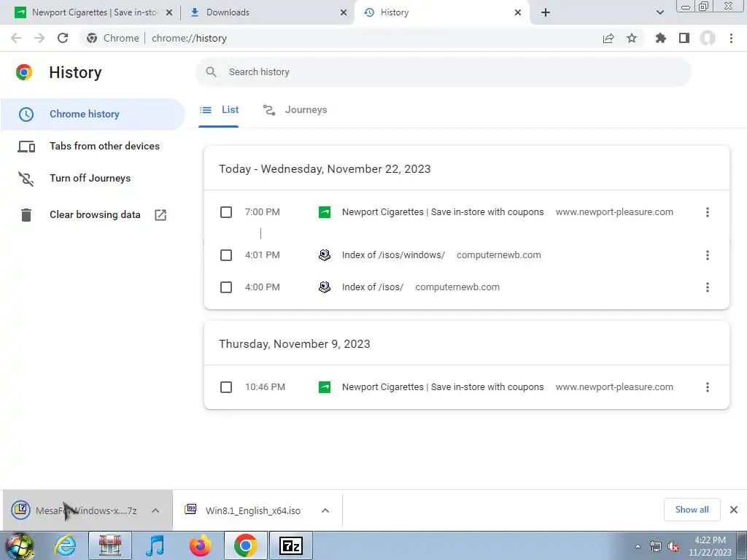
Task: Click the muted volume tray icon
Action: coord(673,547)
